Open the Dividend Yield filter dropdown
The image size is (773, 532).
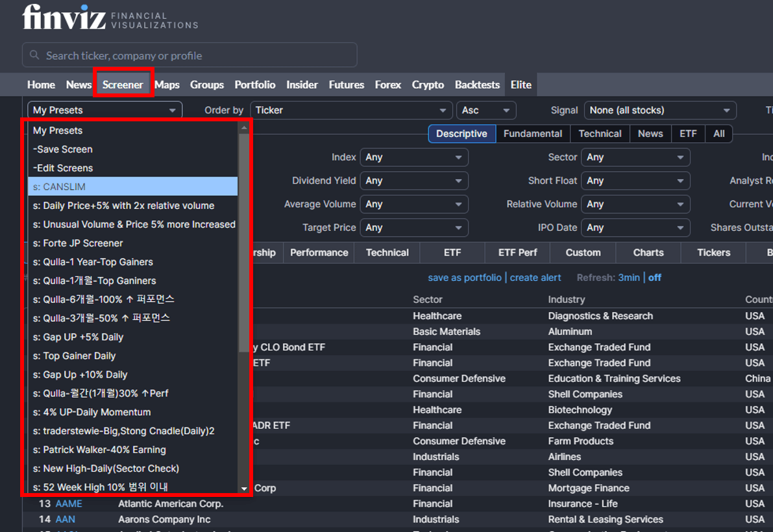(x=413, y=181)
